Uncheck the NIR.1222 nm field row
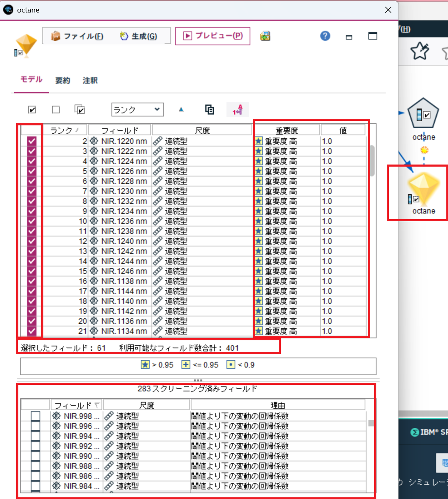Viewport: 448px width, 499px height. [x=31, y=151]
